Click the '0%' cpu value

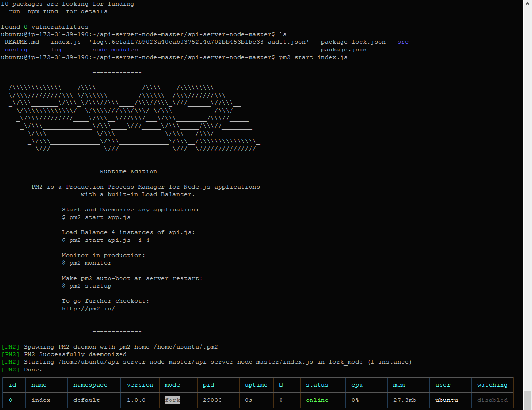coord(355,400)
